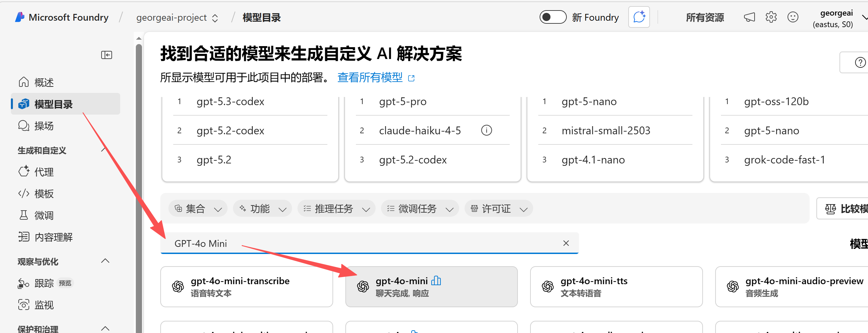This screenshot has height=333, width=868.
Task: Expand the georgeai account dropdown chevron
Action: [x=865, y=17]
